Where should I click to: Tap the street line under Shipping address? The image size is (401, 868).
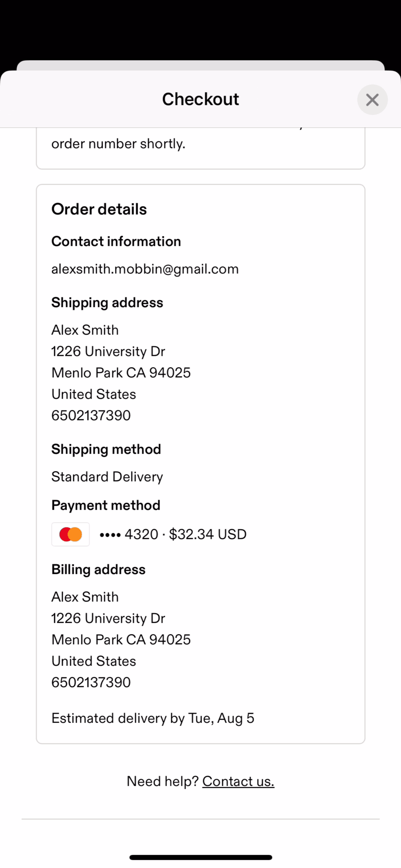click(108, 351)
